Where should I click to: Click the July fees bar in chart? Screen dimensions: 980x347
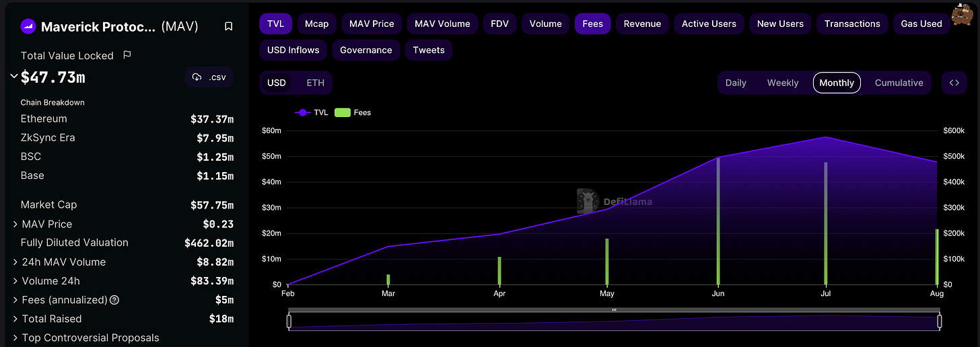click(826, 223)
